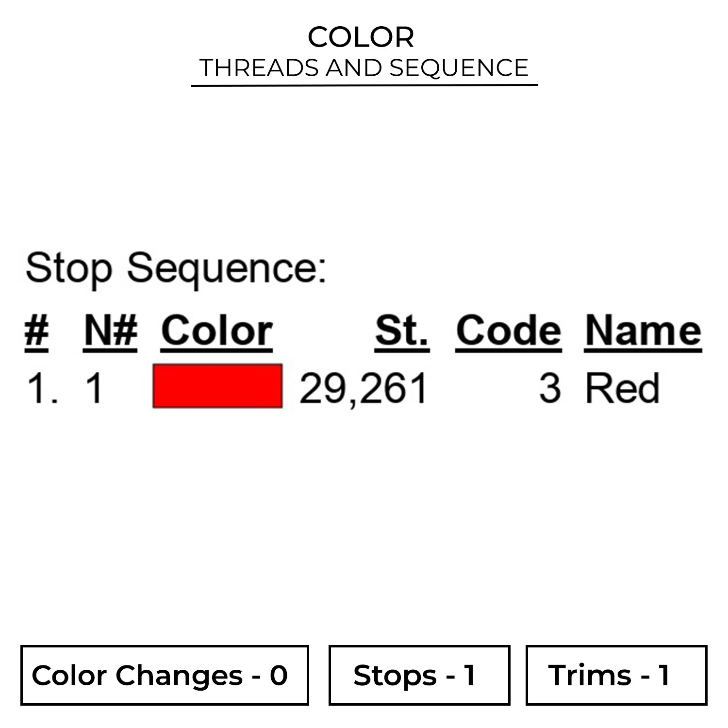Viewport: 728px width, 728px height.
Task: Select the N# column header
Action: pyautogui.click(x=111, y=331)
